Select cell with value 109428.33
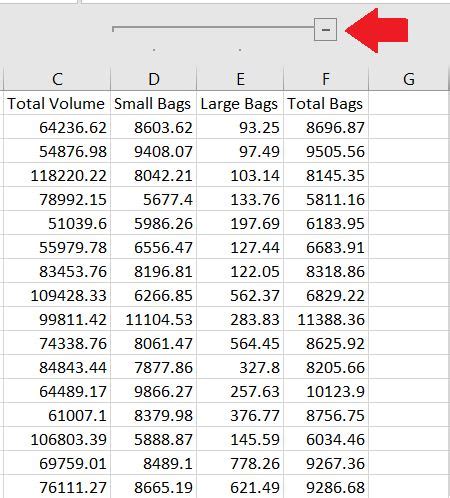The height and width of the screenshot is (498, 450). point(57,295)
